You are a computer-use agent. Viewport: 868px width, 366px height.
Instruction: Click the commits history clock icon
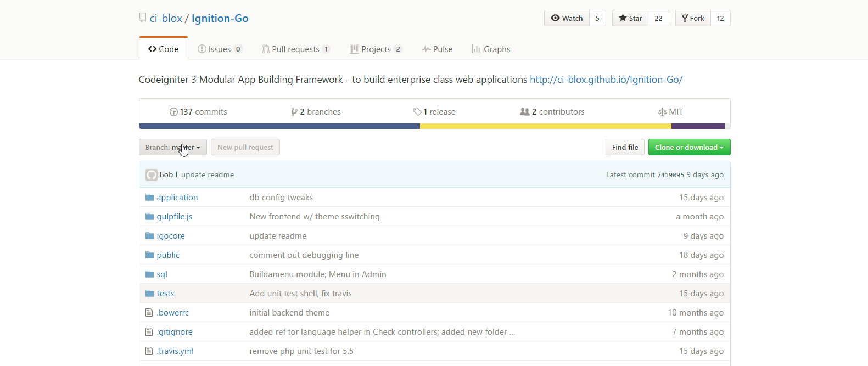point(173,112)
